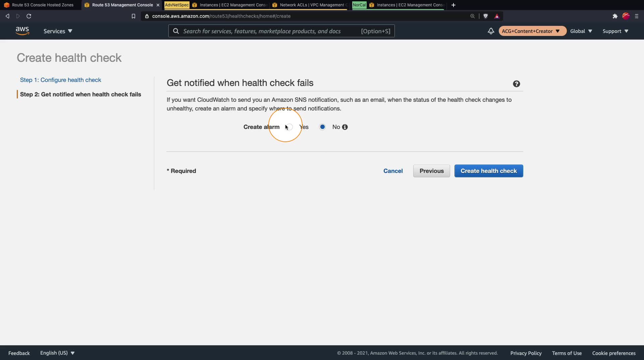
Task: Click the help question mark icon
Action: pos(516,84)
